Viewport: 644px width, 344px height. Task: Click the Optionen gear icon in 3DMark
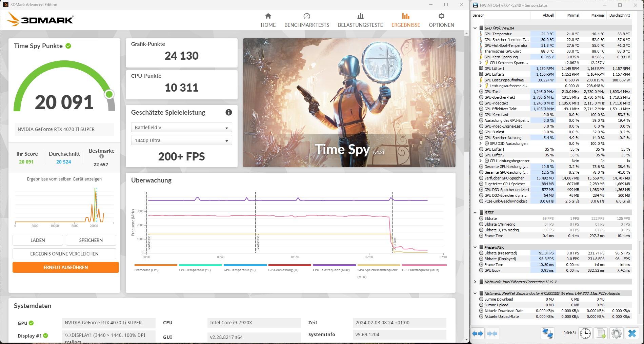[x=441, y=16]
